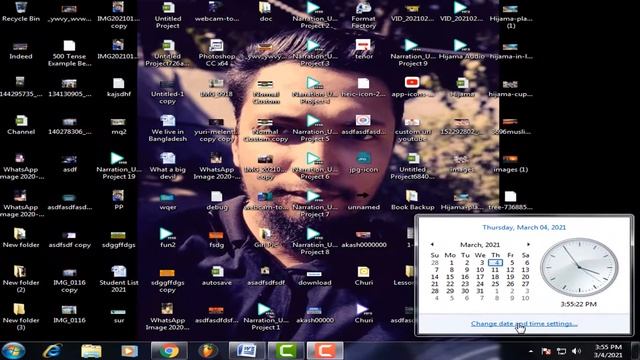
Task: Open the FL Studio fruit taskbar icon
Action: click(208, 351)
